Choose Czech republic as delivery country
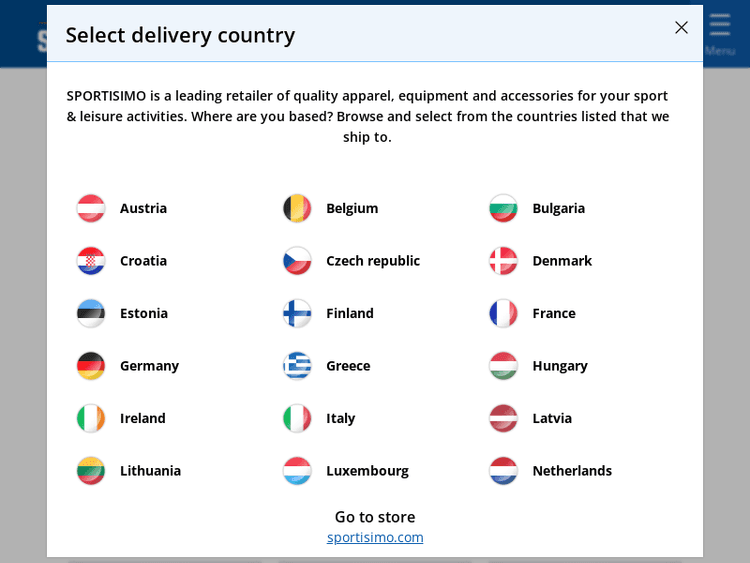Viewport: 750px width, 563px height. 372,261
